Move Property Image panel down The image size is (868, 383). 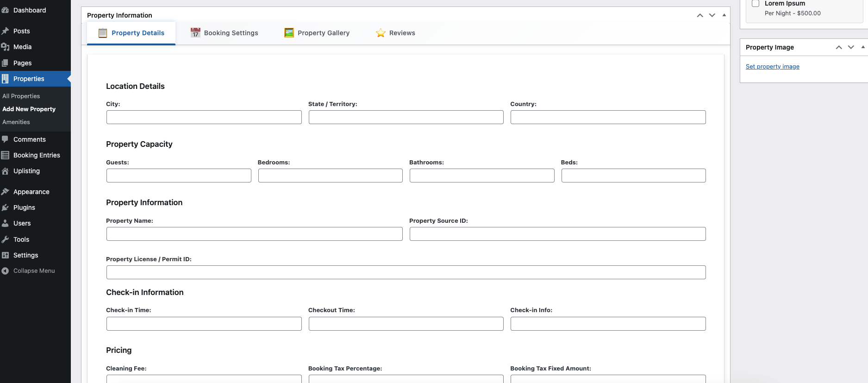pos(851,47)
